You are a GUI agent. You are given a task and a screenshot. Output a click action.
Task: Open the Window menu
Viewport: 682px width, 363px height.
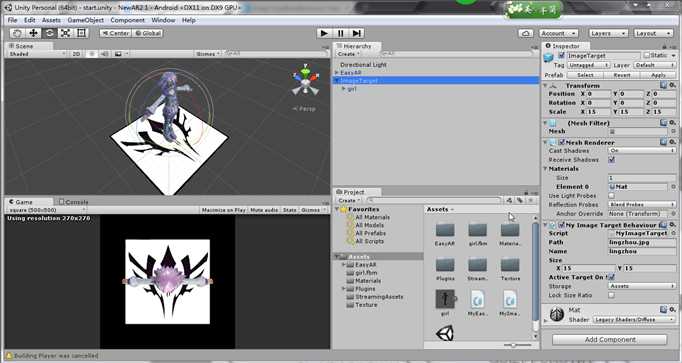[x=163, y=20]
